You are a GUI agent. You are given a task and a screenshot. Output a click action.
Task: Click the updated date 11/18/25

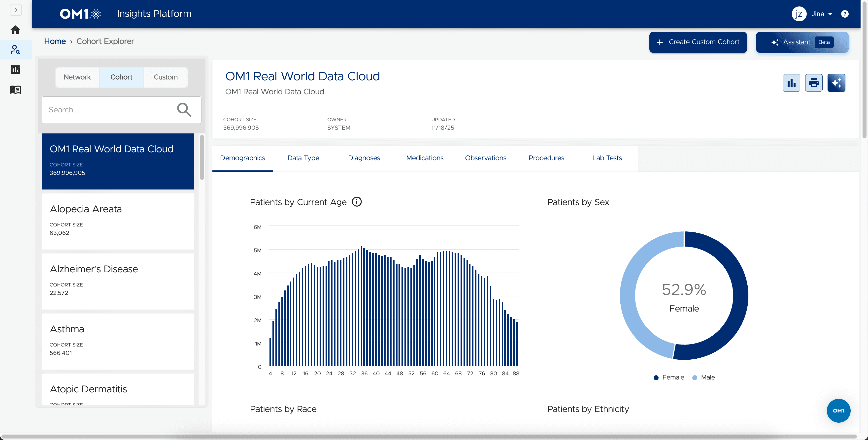pyautogui.click(x=443, y=128)
